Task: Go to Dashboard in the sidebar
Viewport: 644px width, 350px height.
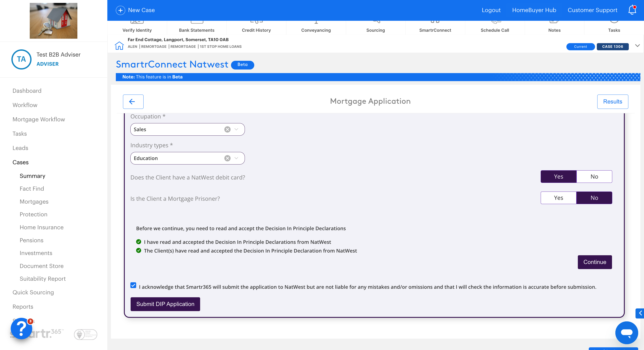Action: (x=27, y=91)
